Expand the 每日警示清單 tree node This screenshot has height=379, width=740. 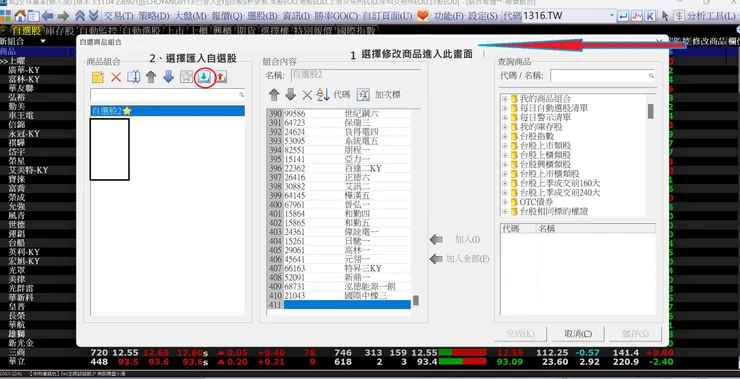(505, 118)
